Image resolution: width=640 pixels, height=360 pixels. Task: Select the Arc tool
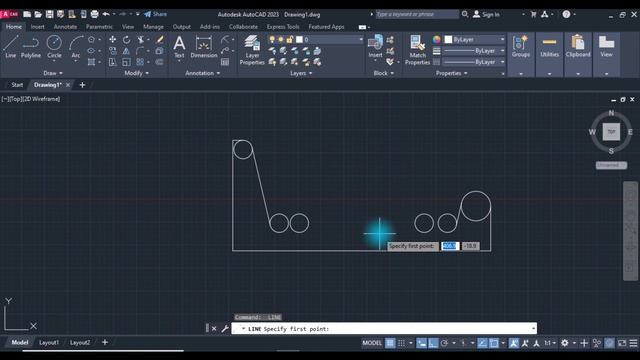(x=76, y=47)
